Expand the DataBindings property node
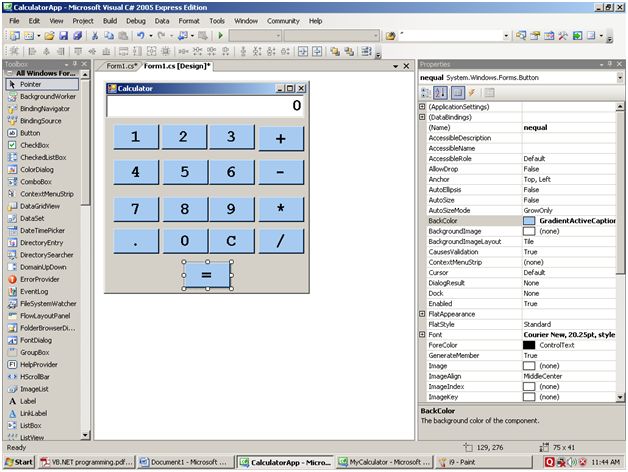The height and width of the screenshot is (472, 628). [422, 117]
